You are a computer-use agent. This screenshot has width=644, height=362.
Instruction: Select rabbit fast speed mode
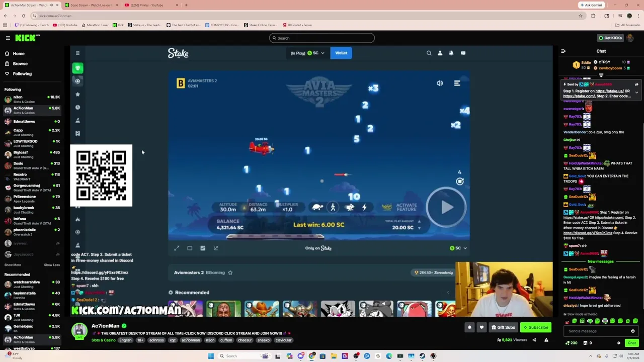[x=349, y=207]
